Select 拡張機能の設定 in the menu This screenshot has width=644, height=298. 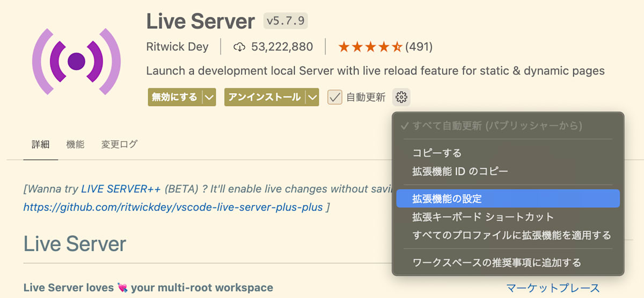(x=508, y=199)
